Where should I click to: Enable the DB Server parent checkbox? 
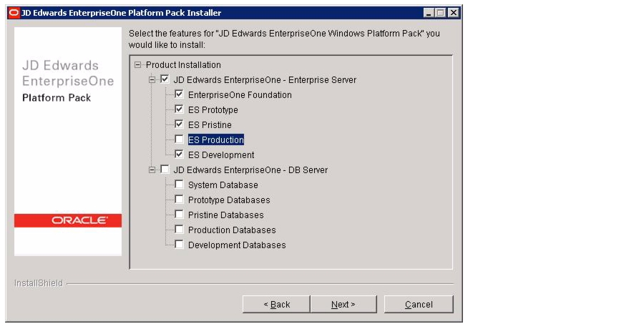point(165,170)
